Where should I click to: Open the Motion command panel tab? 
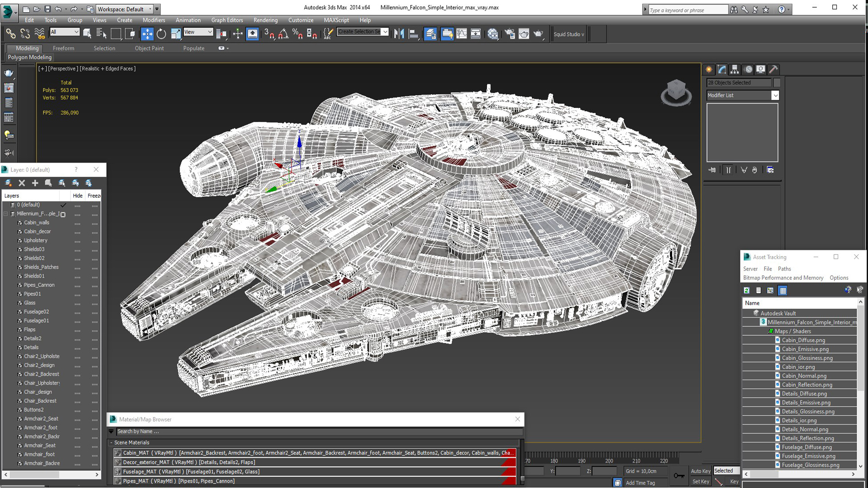tap(748, 69)
